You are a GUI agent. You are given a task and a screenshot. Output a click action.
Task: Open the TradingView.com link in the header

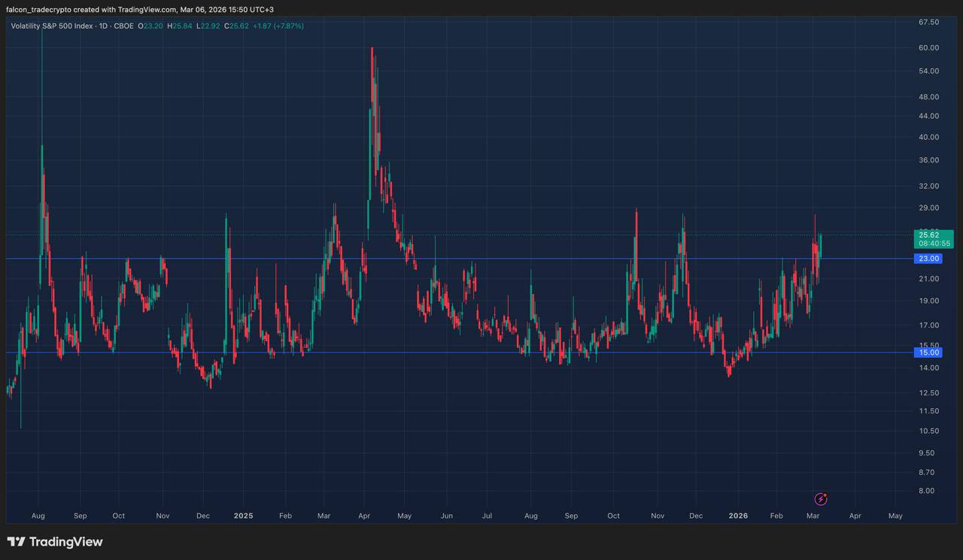click(x=147, y=9)
